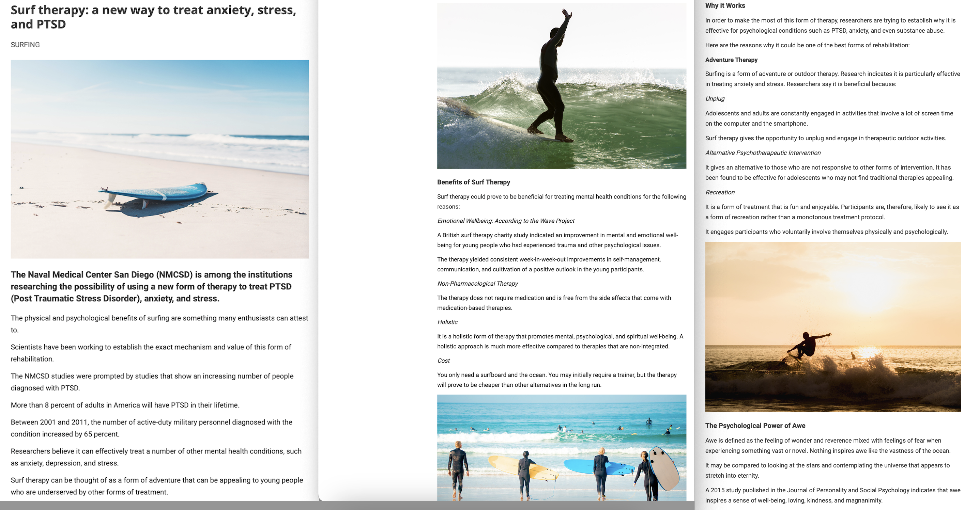Click the bold Naval Medical Center San Diego paragraph
Viewport: 980px width, 510px height.
click(x=151, y=287)
